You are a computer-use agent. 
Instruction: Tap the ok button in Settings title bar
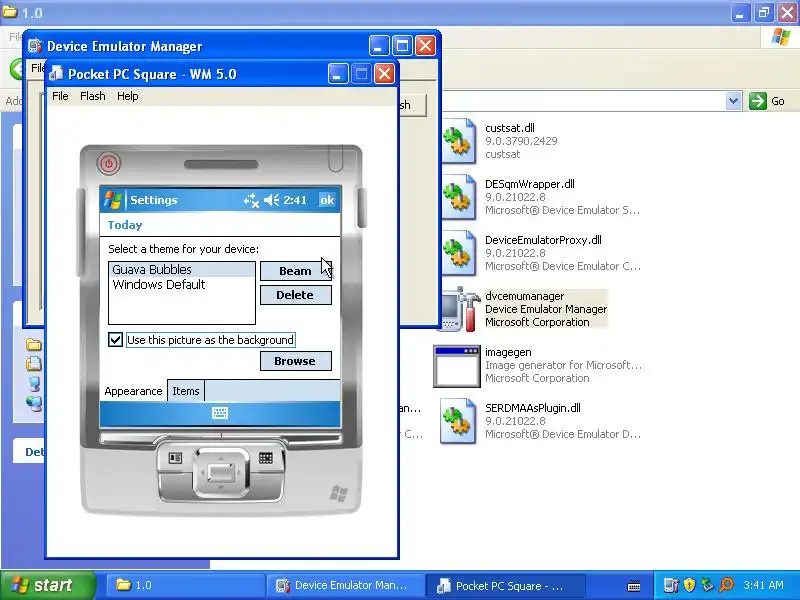327,200
